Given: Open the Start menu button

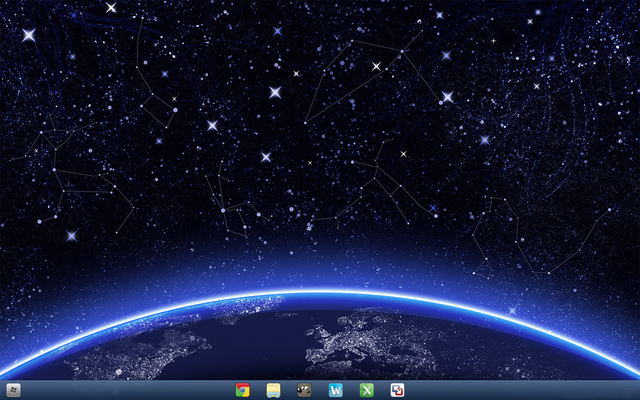Looking at the screenshot, I should click(x=13, y=390).
